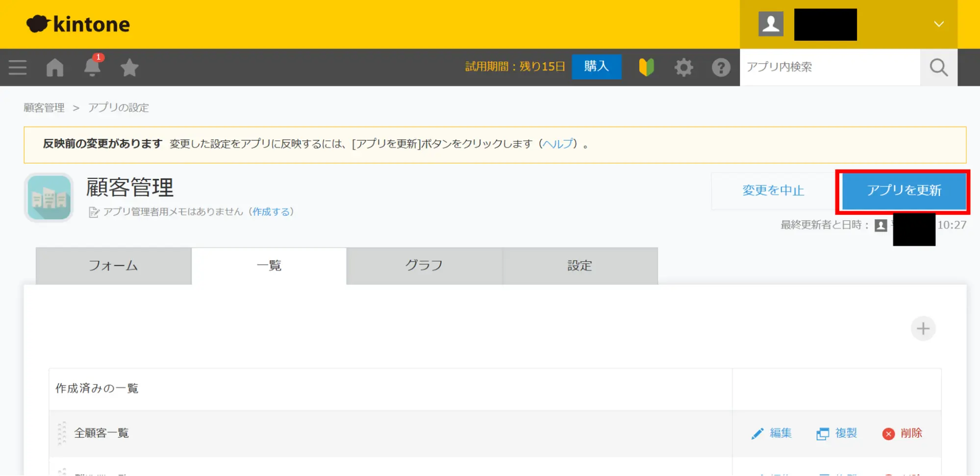Click the 購入 purchase button
This screenshot has width=980, height=476.
pyautogui.click(x=596, y=66)
